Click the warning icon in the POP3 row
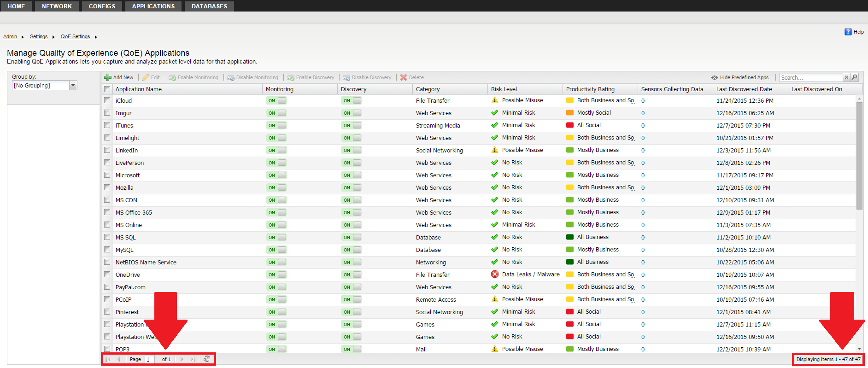This screenshot has height=368, width=868. pos(495,349)
